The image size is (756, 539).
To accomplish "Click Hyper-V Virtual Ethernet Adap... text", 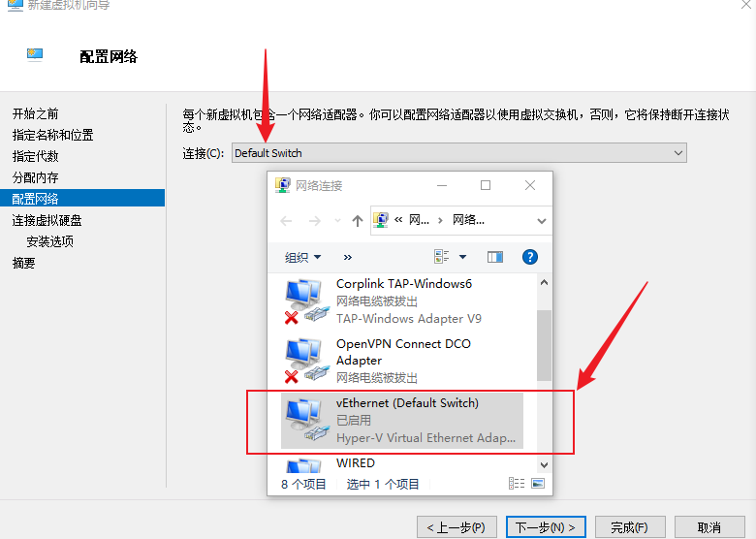I will pos(426,438).
